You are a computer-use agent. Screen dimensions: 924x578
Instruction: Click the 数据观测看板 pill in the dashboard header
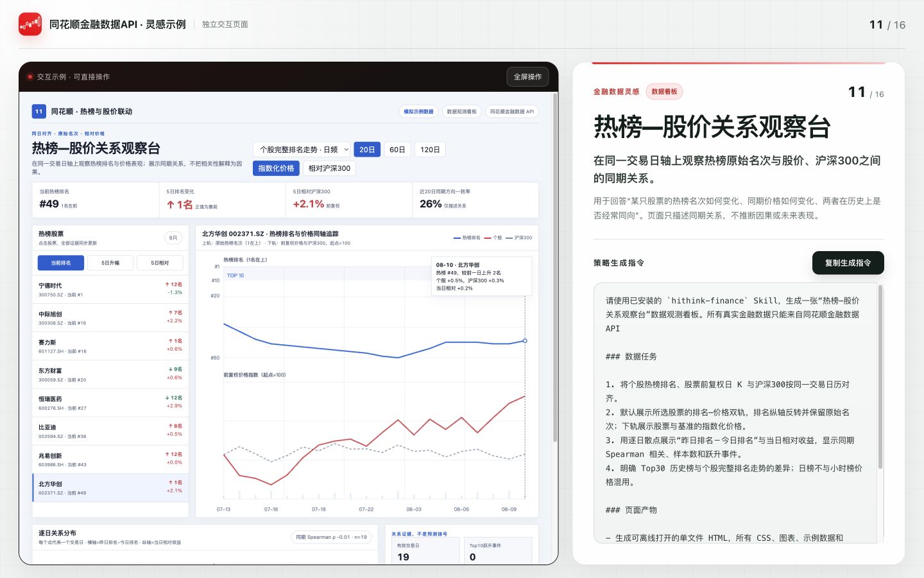(461, 111)
